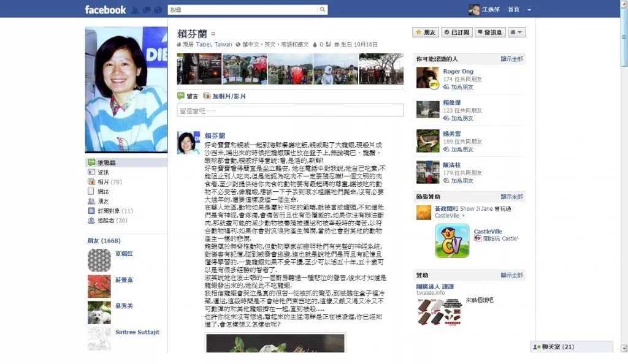
Task: Toggle the 朋友 friend status button
Action: pyautogui.click(x=426, y=32)
